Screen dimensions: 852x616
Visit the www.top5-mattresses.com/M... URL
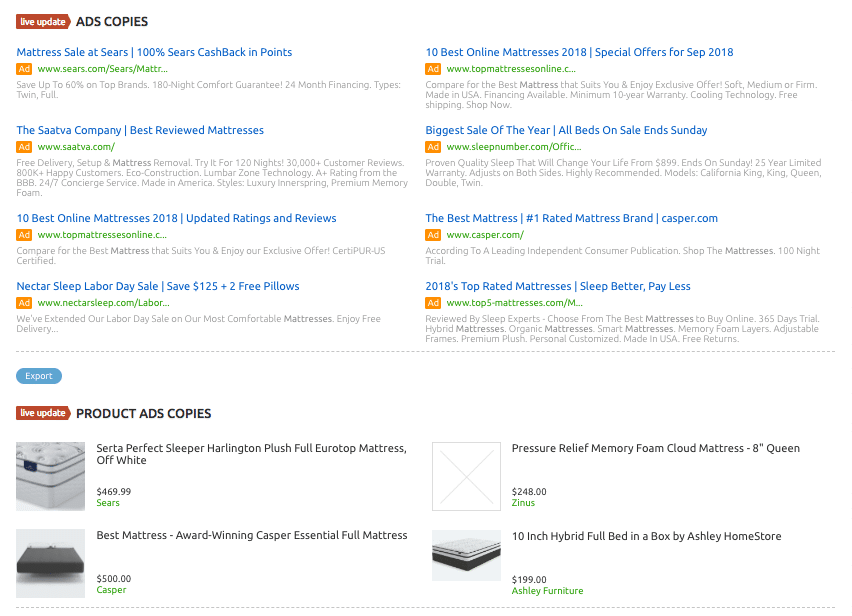tap(515, 303)
